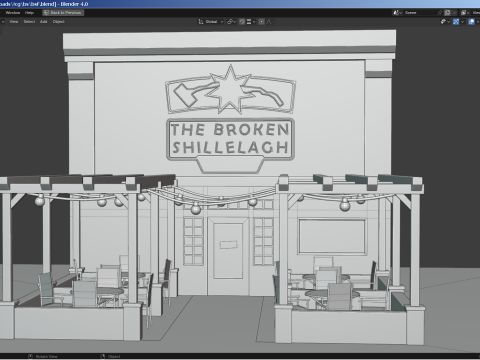Open the Help menu

point(29,13)
